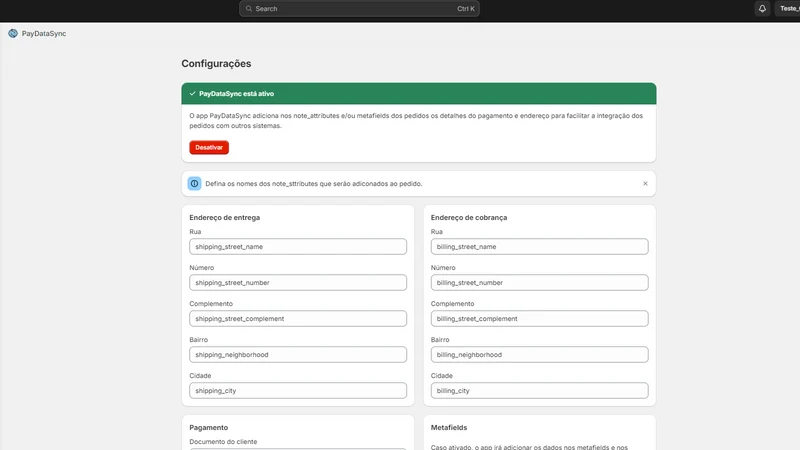Edit the shipping_street_name field
Screen dimensions: 800x450
pos(298,246)
